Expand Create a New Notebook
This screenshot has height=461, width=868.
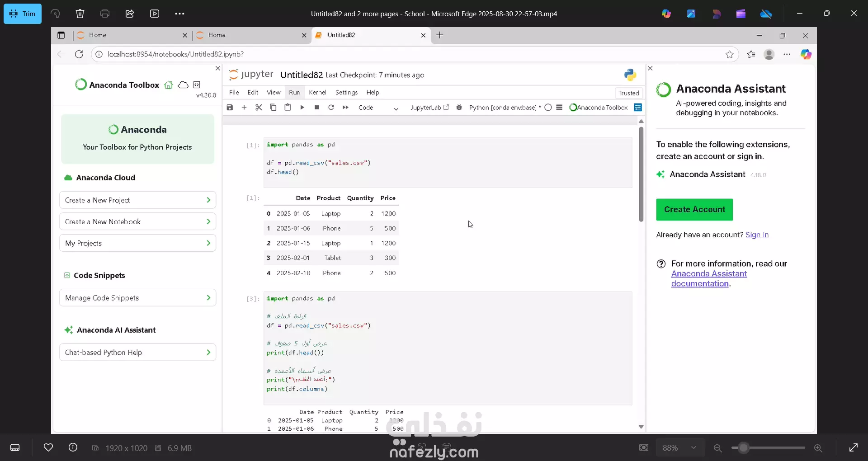[x=137, y=221]
